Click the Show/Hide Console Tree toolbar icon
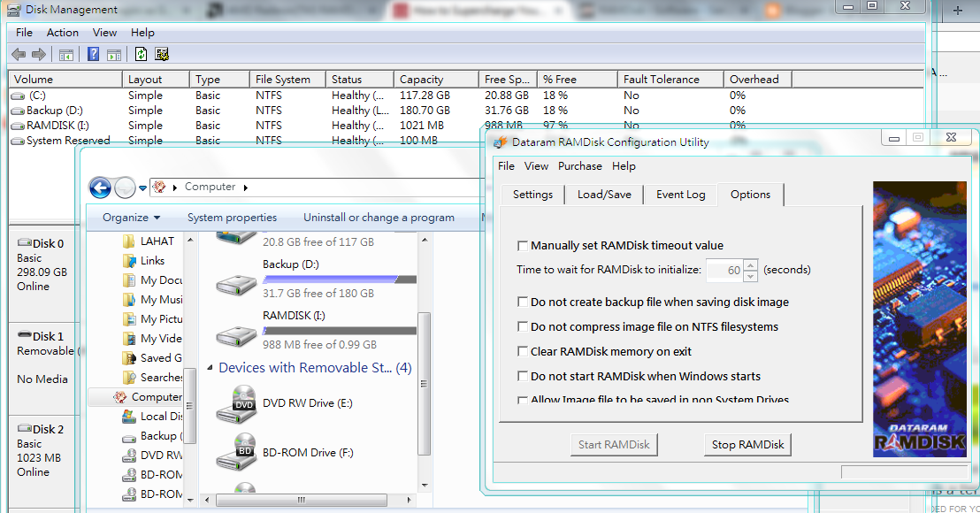 coord(66,55)
